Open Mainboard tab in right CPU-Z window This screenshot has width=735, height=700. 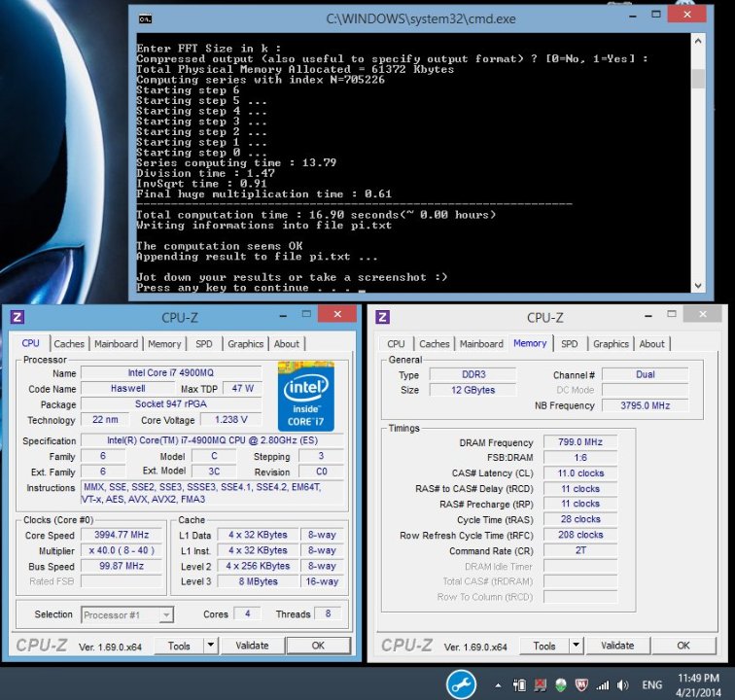pyautogui.click(x=481, y=344)
